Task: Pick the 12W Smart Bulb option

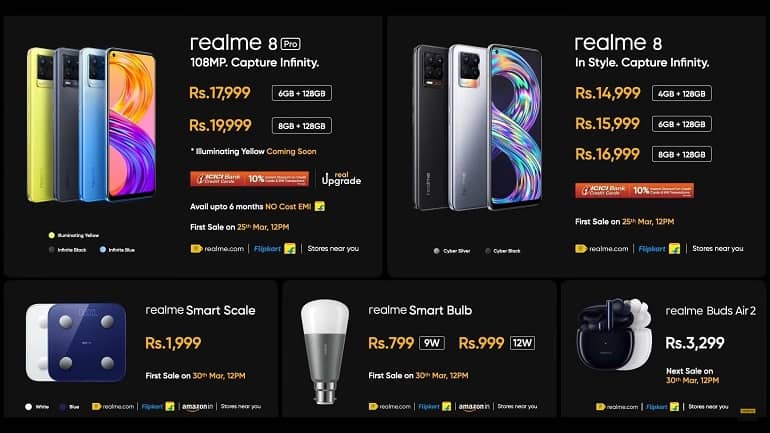Action: point(522,343)
